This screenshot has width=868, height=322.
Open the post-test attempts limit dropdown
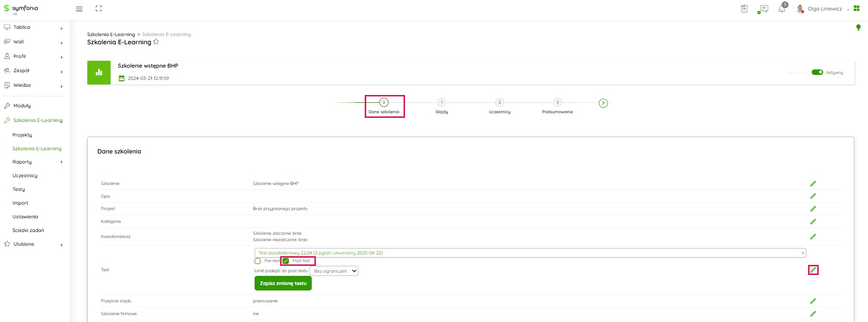click(334, 271)
